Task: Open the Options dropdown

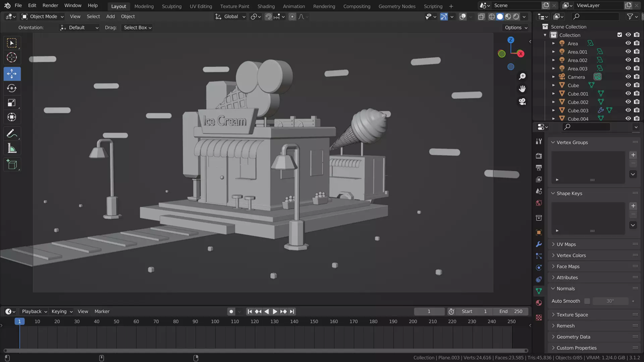Action: click(516, 28)
